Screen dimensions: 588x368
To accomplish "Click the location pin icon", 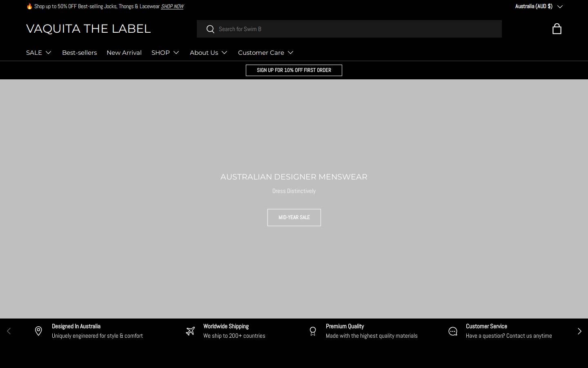I will 38,331.
